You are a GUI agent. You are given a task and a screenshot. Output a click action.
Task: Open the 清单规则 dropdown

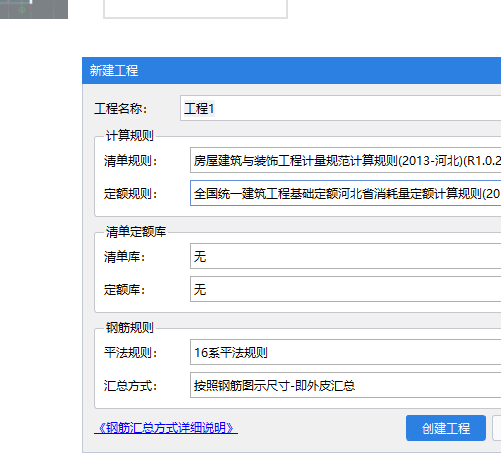click(345, 160)
